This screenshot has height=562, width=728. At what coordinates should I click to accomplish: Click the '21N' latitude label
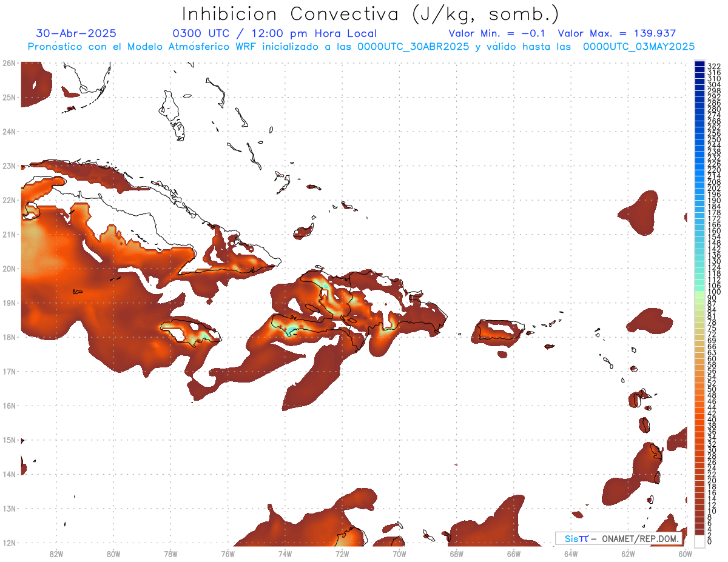click(x=9, y=234)
